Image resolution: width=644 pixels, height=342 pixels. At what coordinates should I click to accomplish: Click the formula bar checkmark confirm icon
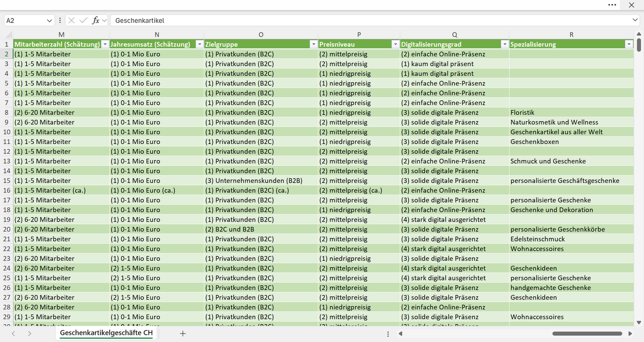(x=83, y=21)
